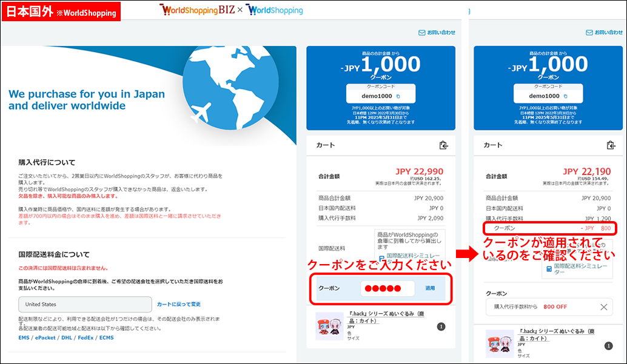Open the EMS shipping link
This screenshot has width=627, height=364.
coord(24,337)
